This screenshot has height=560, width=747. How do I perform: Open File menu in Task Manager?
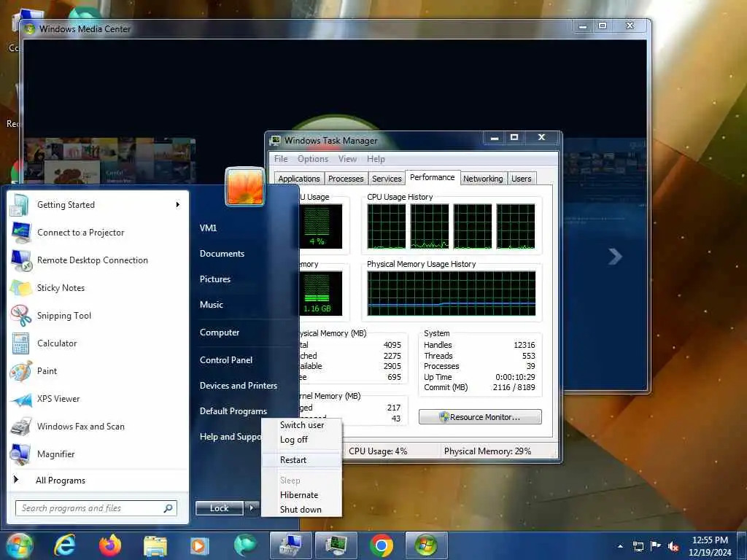[281, 159]
